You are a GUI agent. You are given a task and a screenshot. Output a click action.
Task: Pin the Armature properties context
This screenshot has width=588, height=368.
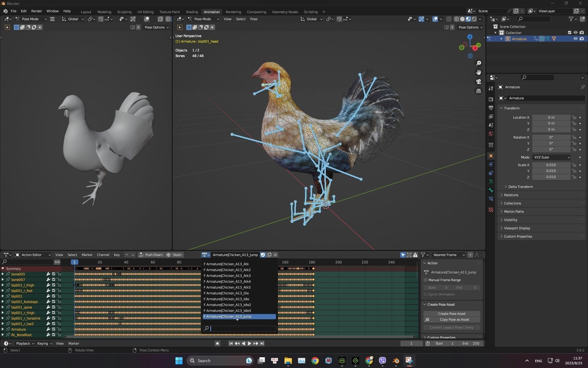(582, 87)
